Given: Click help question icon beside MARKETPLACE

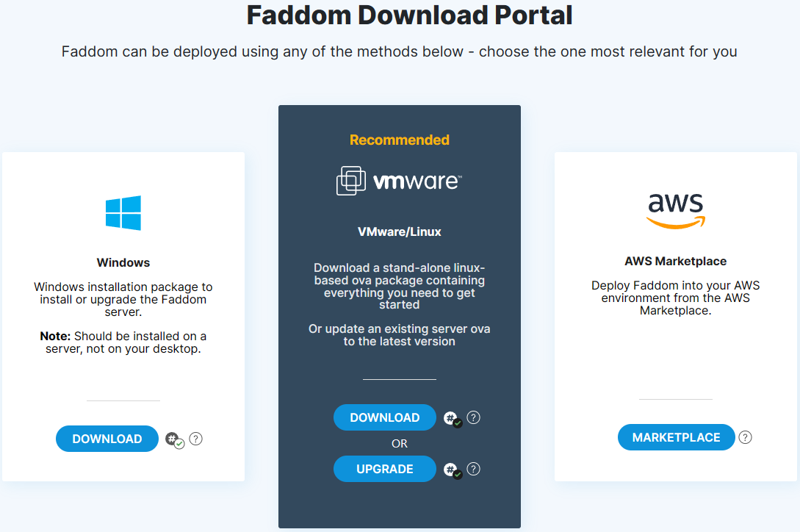Looking at the screenshot, I should pos(746,437).
